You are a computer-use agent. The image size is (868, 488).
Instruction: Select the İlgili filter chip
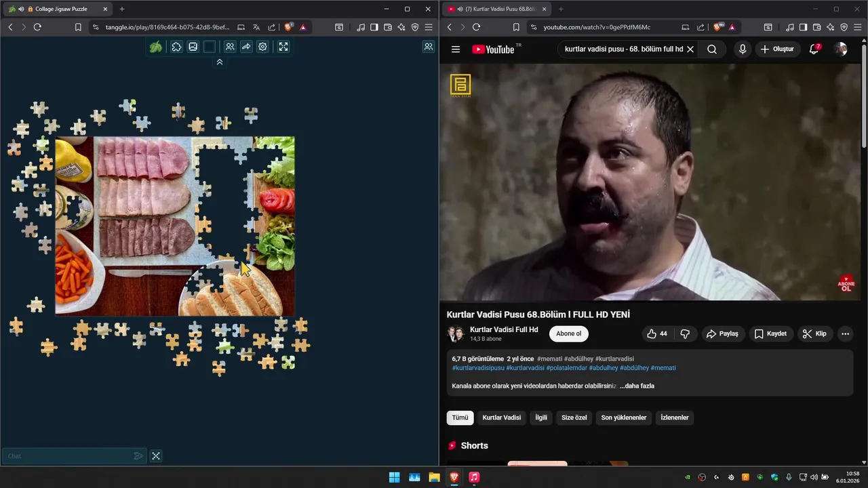coord(541,418)
